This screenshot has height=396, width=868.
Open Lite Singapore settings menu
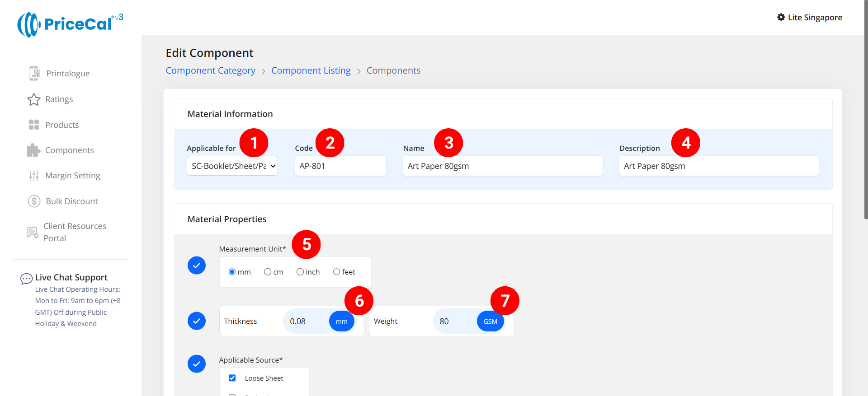809,18
